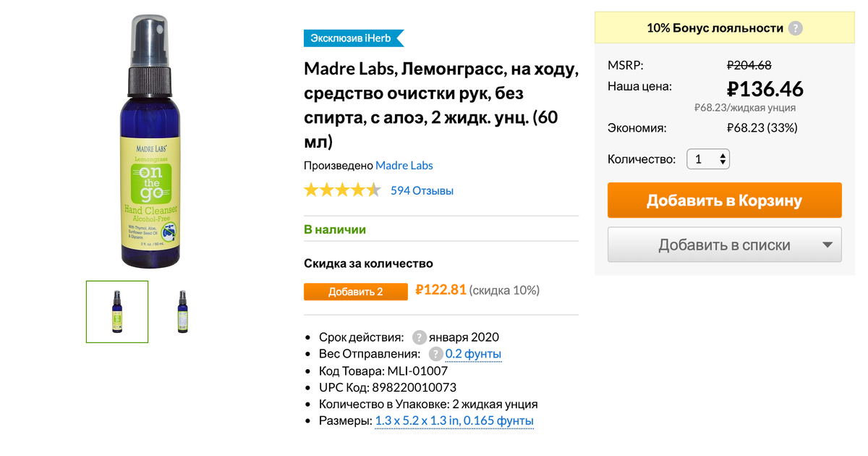
Task: Click the loyalty bonus help question icon
Action: click(x=796, y=29)
